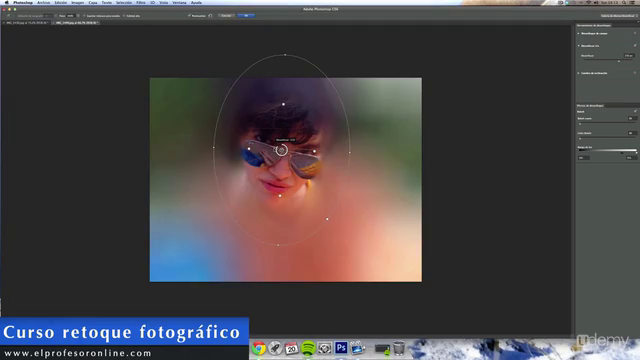Open Calendar icon in the dock
640x360 pixels.
pos(291,348)
